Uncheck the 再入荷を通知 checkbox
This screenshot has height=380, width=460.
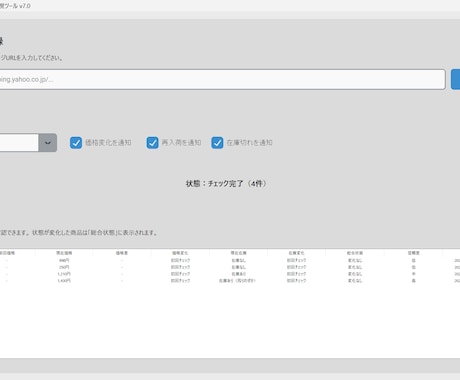(x=152, y=143)
